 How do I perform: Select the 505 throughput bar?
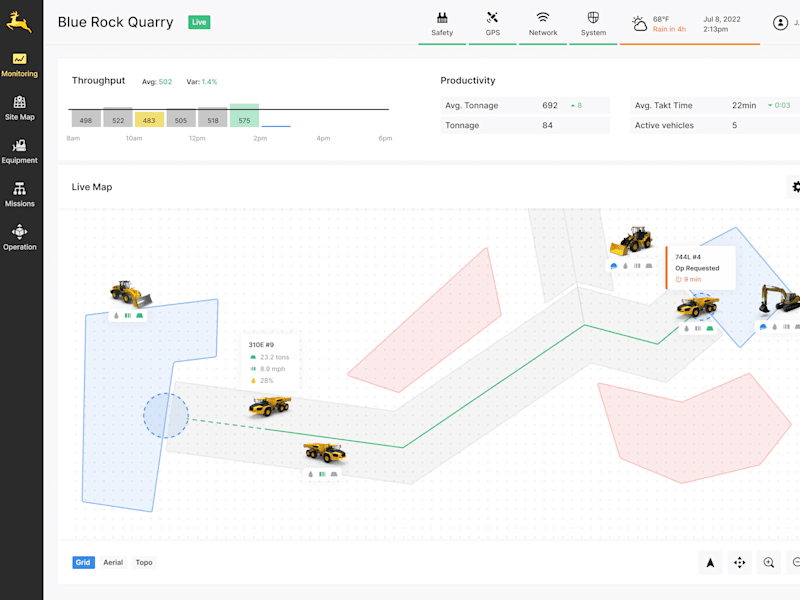pos(181,117)
